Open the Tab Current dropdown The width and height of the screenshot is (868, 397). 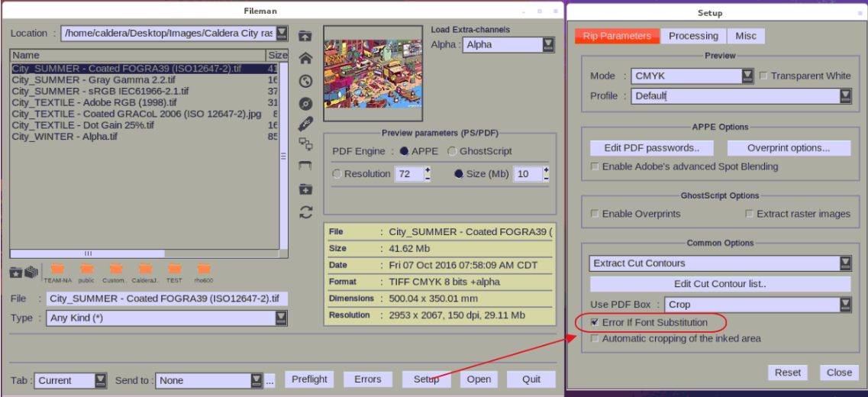click(x=101, y=380)
